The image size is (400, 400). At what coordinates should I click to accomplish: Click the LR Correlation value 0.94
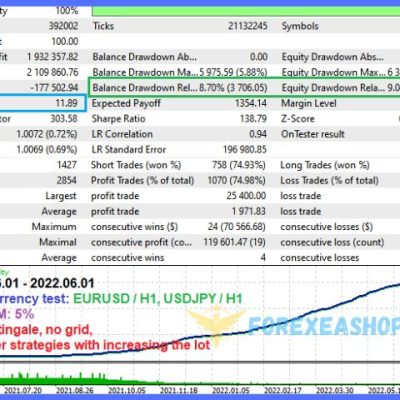(258, 134)
